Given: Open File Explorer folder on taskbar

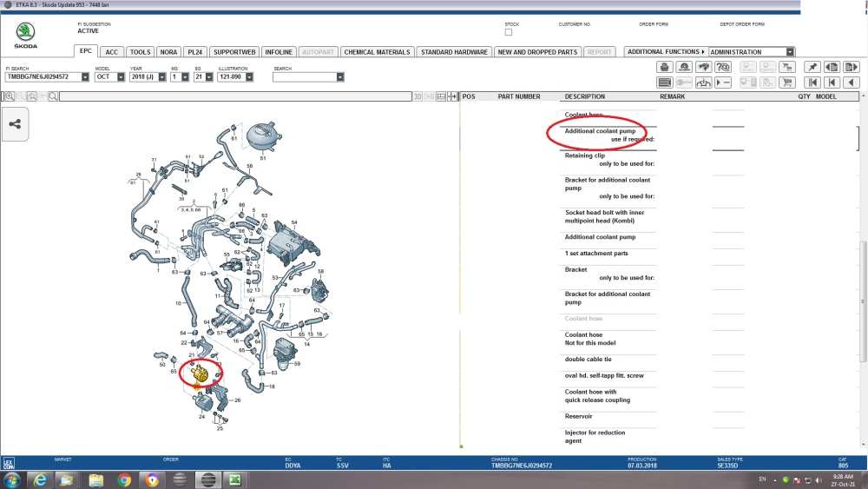Looking at the screenshot, I should [95, 479].
